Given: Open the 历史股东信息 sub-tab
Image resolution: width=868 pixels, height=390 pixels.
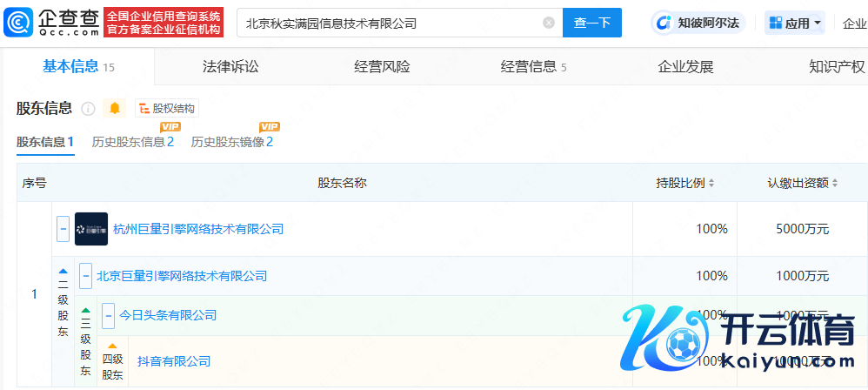Looking at the screenshot, I should click(x=133, y=142).
